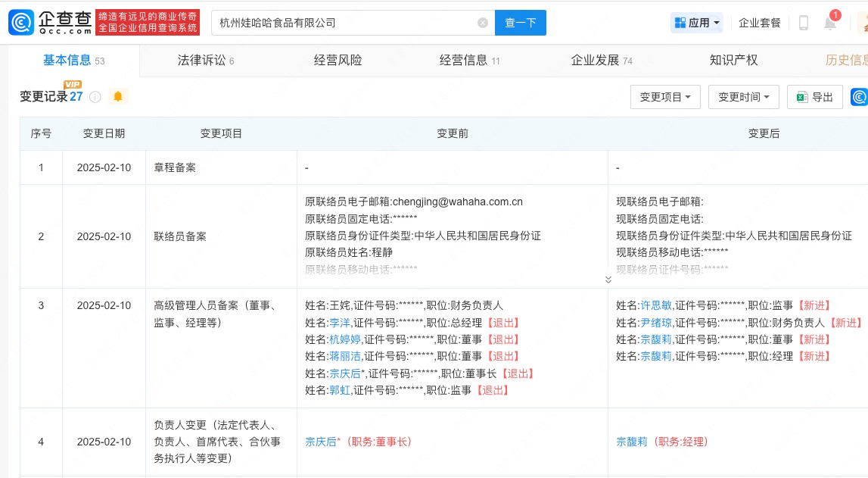This screenshot has height=478, width=868.
Task: Switch to the 经营信息 tab
Action: click(469, 61)
